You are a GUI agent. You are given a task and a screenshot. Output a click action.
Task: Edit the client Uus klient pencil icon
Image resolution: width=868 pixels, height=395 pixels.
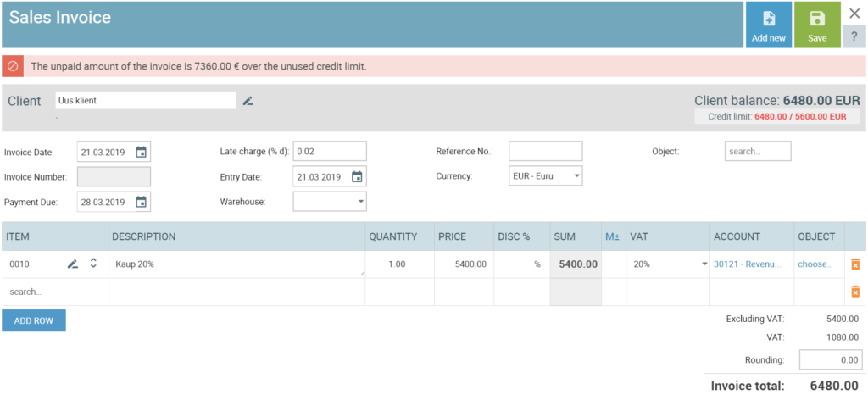coord(248,101)
